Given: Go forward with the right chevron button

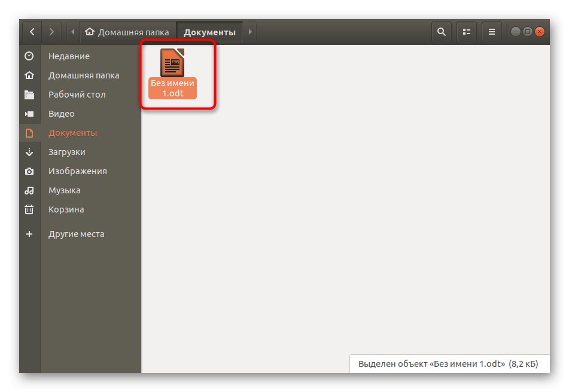Looking at the screenshot, I should coord(51,32).
